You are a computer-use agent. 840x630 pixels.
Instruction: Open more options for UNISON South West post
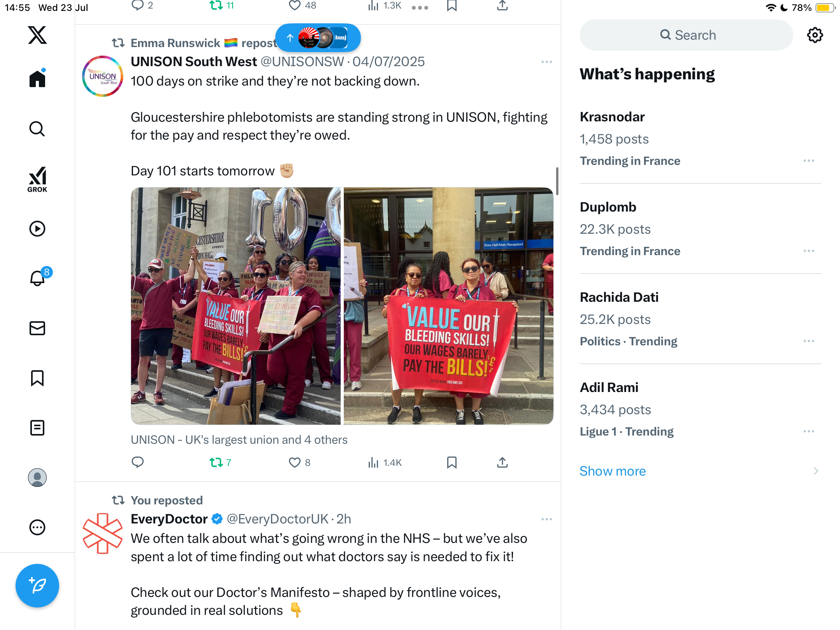pyautogui.click(x=546, y=62)
